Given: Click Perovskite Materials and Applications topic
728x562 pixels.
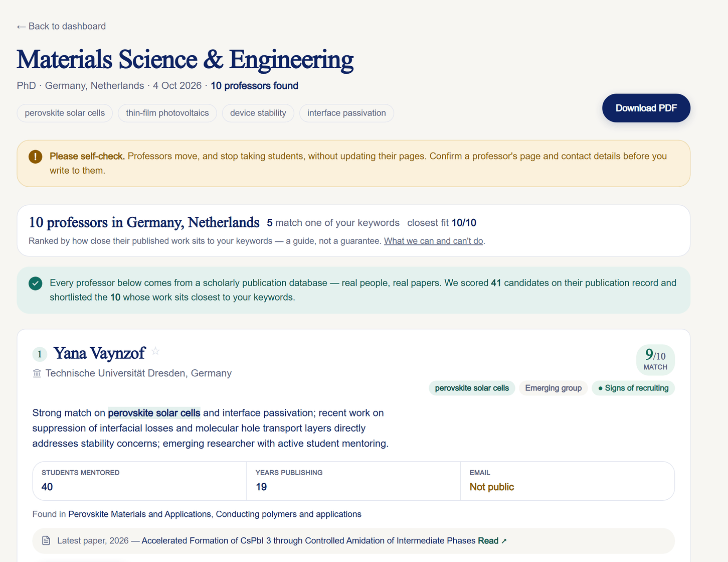Looking at the screenshot, I should pos(139,514).
